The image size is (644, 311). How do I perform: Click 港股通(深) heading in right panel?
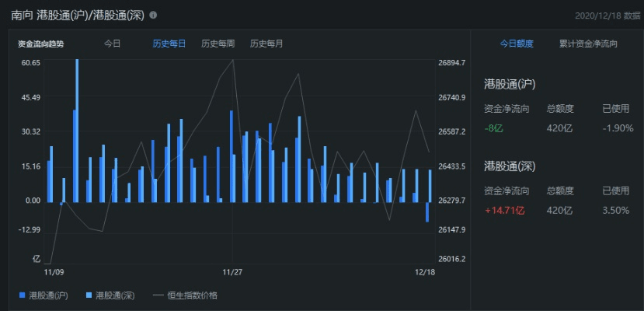point(510,166)
